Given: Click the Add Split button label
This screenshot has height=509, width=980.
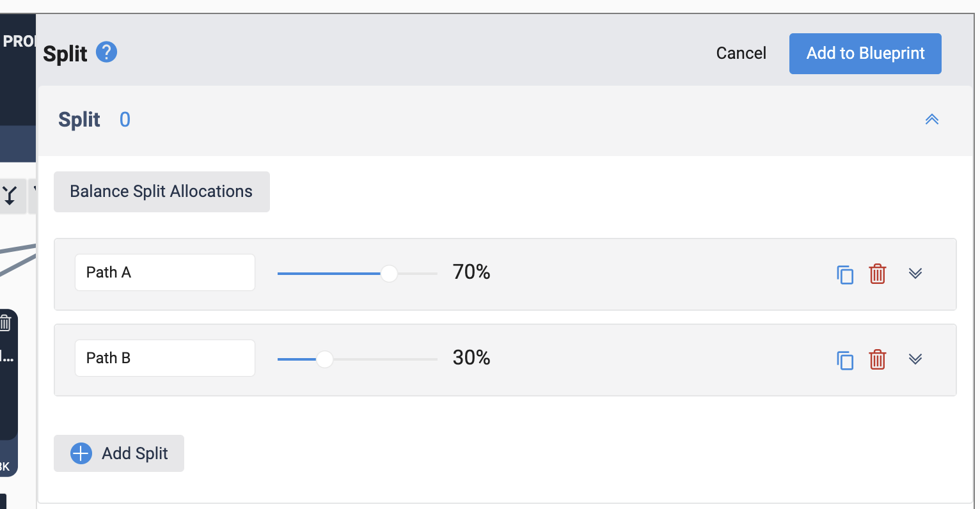Looking at the screenshot, I should tap(135, 453).
